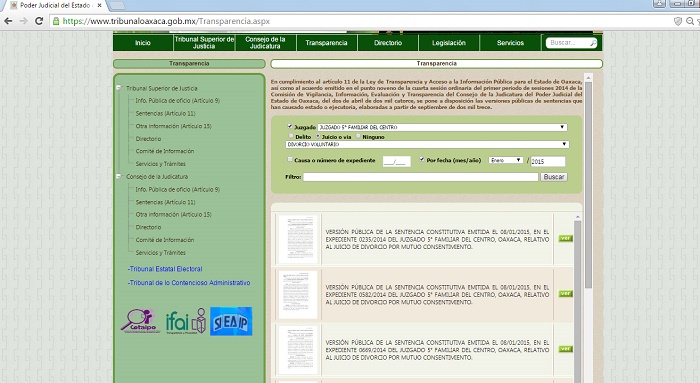The width and height of the screenshot is (700, 383).
Task: Open Otra información (Artículo 15) under Tribunal Superior
Action: [174, 126]
